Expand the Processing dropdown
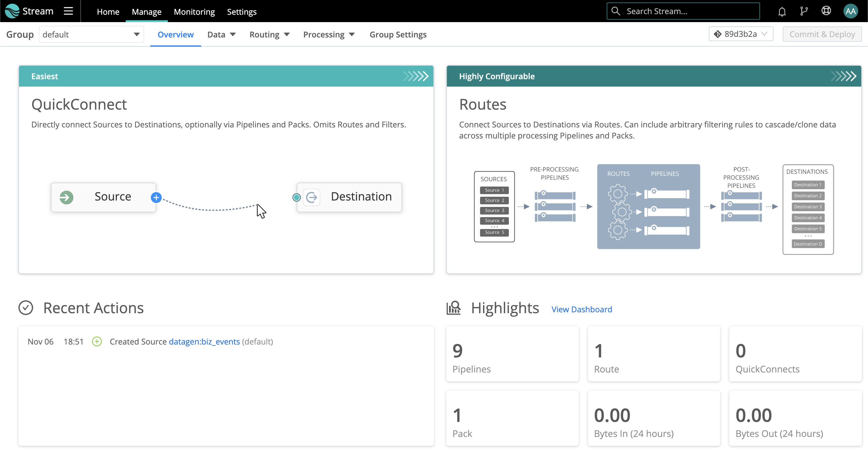The height and width of the screenshot is (452, 868). [x=329, y=34]
